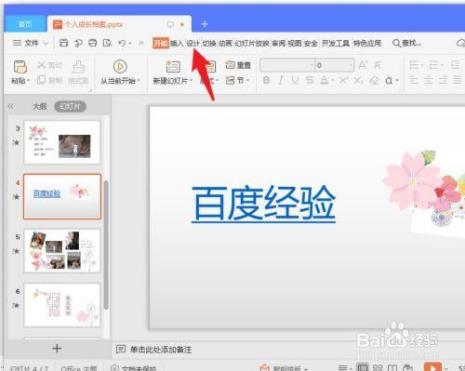Click the orange slideshow play button in status bar

(x=433, y=367)
